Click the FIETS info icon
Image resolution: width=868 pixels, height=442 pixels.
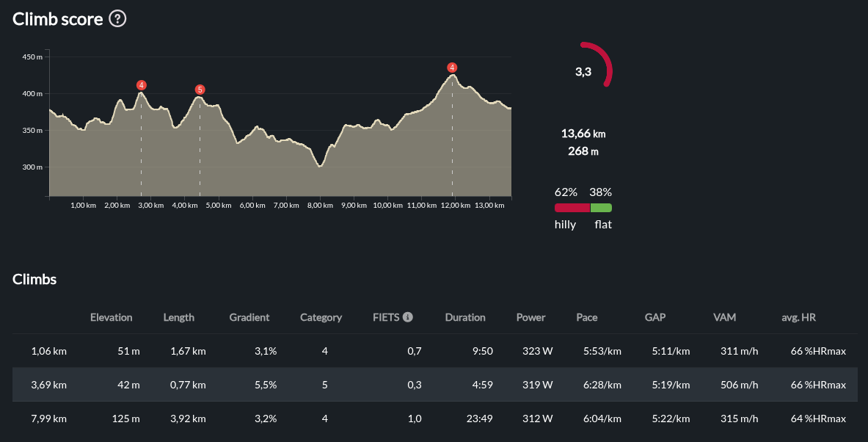click(x=408, y=317)
